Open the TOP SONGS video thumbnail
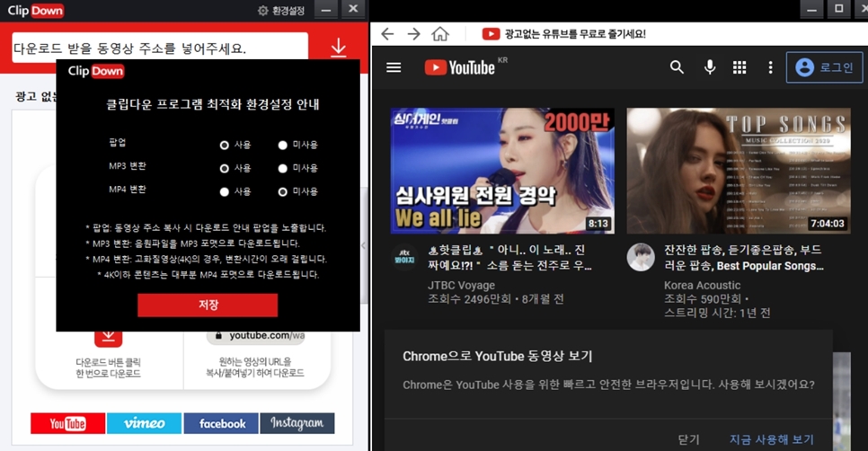This screenshot has height=451, width=868. tap(739, 171)
